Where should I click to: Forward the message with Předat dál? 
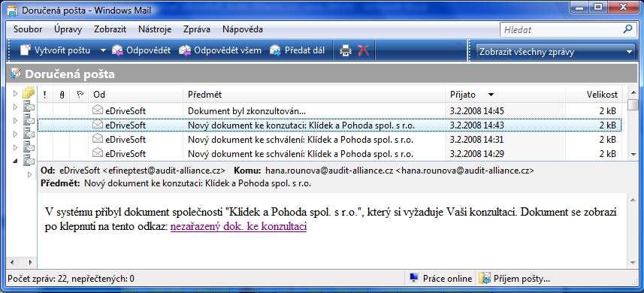pyautogui.click(x=297, y=50)
